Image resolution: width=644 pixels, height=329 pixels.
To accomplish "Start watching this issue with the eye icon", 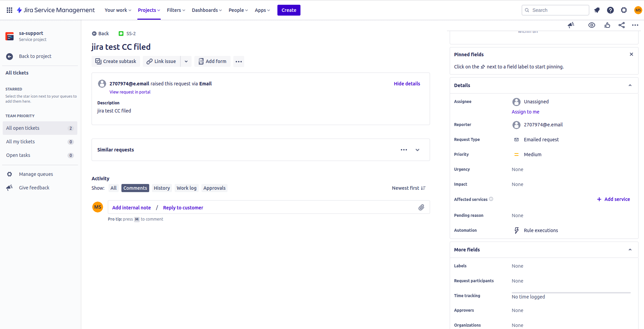I will (592, 25).
